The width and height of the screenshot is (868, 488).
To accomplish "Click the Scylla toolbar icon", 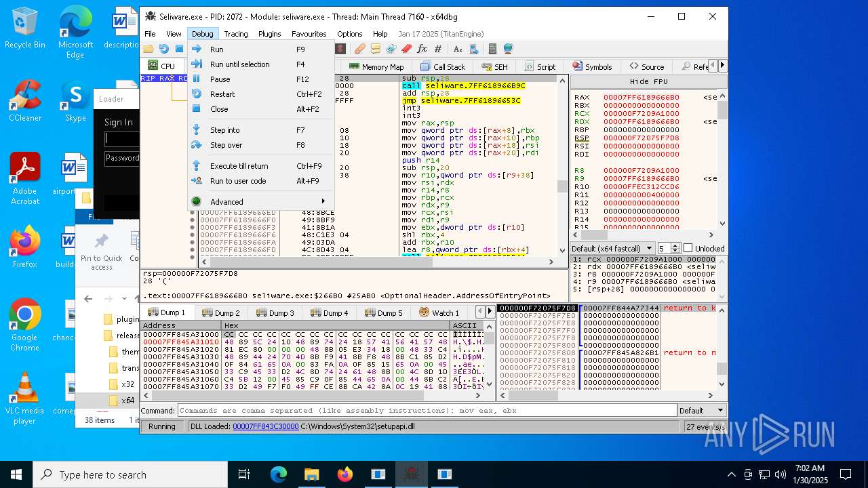I will [340, 49].
